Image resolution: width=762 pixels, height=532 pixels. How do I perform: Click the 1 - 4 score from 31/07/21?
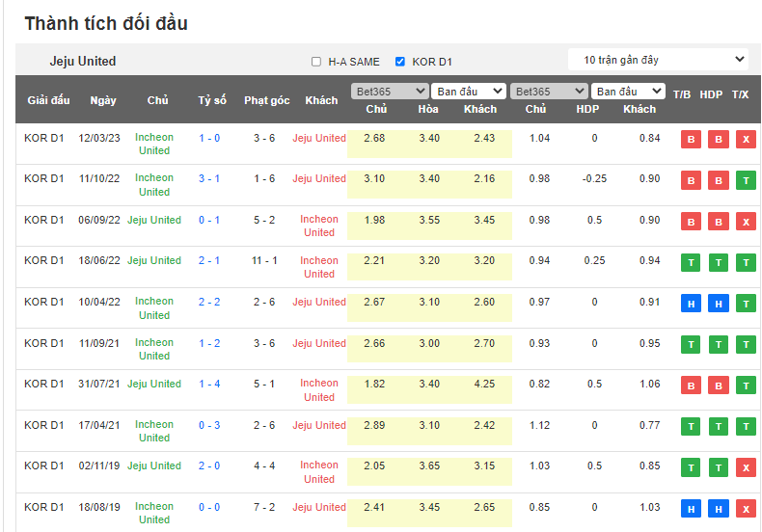coord(209,384)
